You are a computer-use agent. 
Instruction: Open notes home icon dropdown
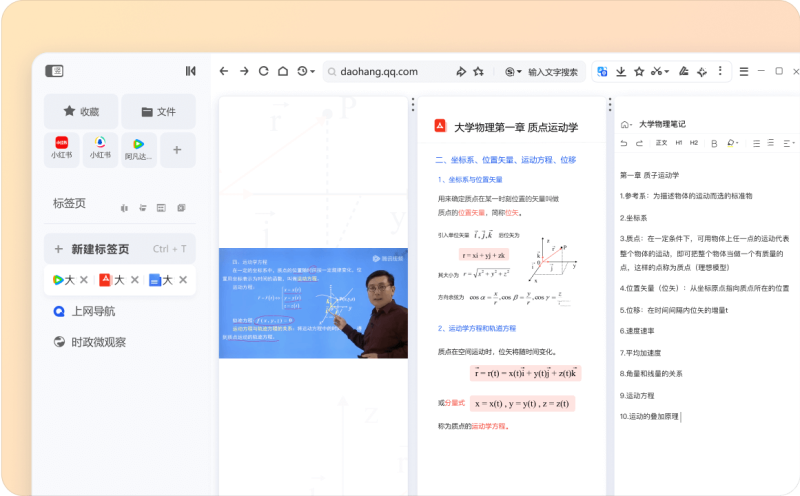tap(626, 125)
